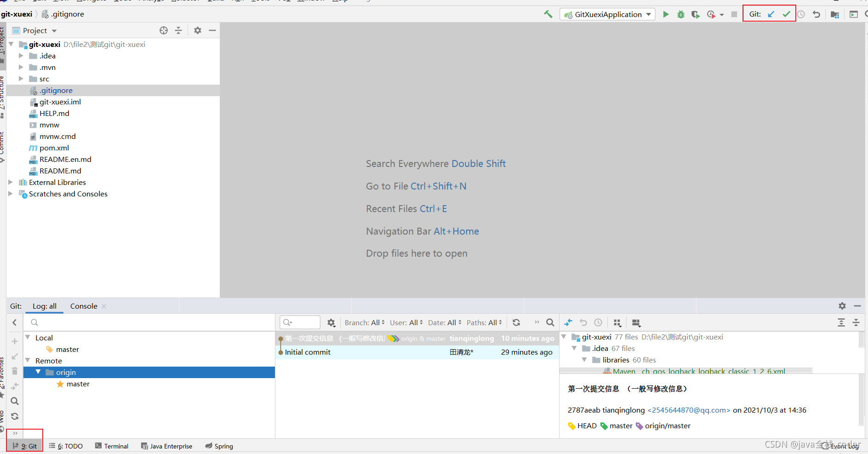Click Collapse All in the changed files pane
Image resolution: width=868 pixels, height=454 pixels.
click(x=856, y=322)
